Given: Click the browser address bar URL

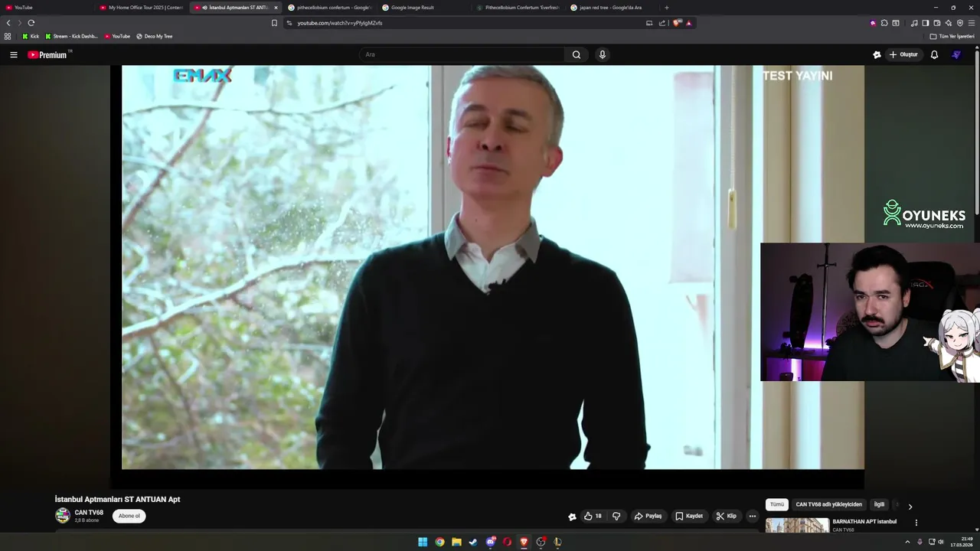Looking at the screenshot, I should click(x=340, y=23).
